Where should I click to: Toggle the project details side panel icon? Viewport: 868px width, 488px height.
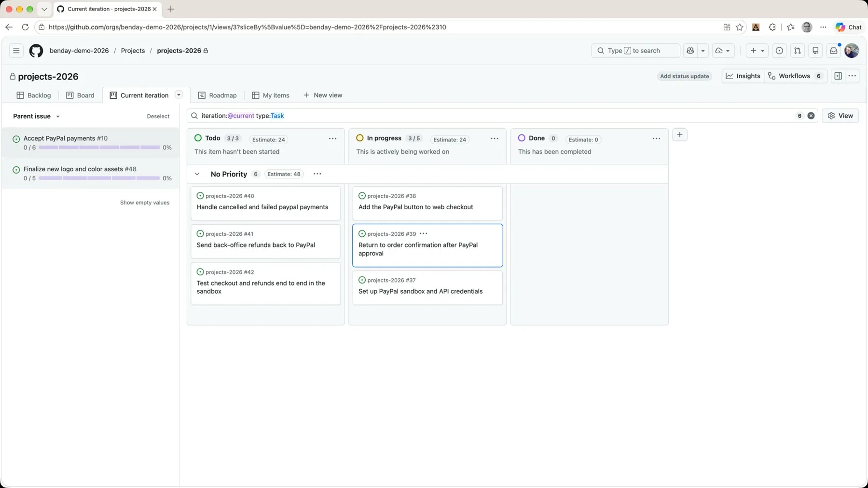point(838,76)
